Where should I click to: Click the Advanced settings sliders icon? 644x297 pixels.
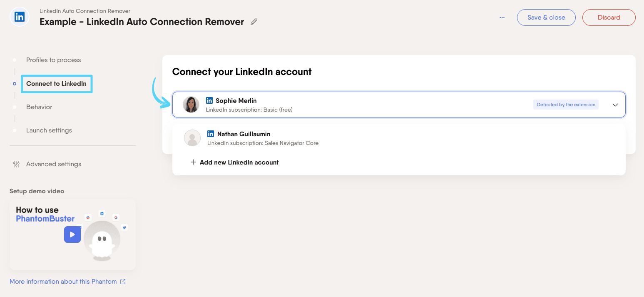click(x=16, y=164)
